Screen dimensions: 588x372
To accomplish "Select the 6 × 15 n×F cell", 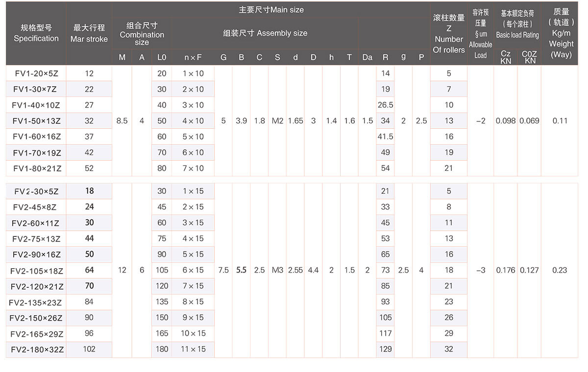I will 193,270.
